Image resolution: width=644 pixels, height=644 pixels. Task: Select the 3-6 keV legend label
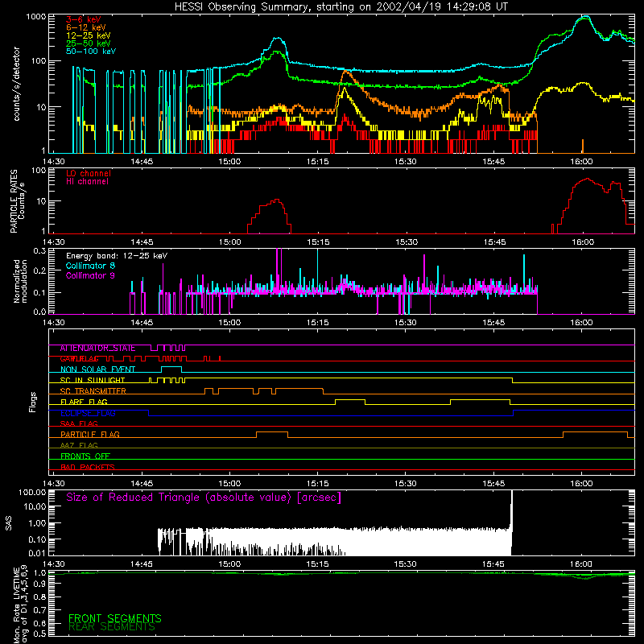point(84,19)
